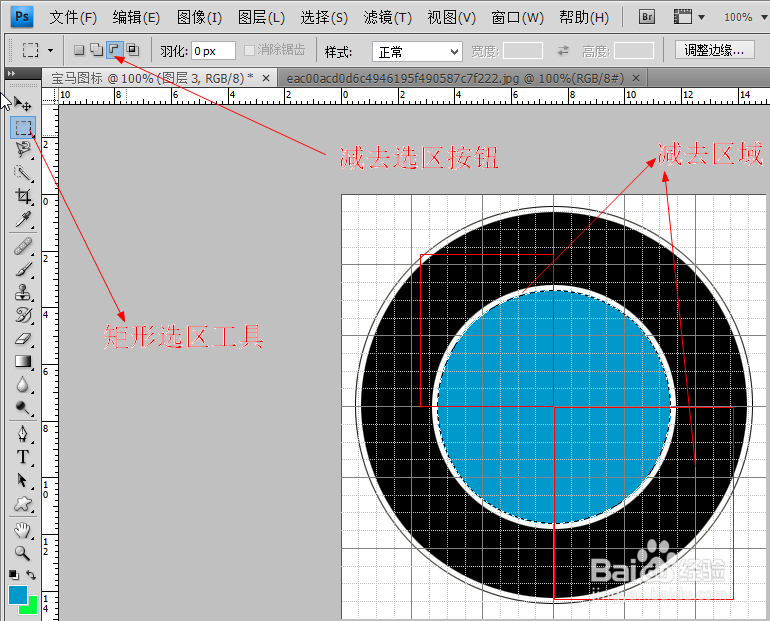Open the 样式 style dropdown
This screenshot has height=621, width=770.
(x=417, y=51)
